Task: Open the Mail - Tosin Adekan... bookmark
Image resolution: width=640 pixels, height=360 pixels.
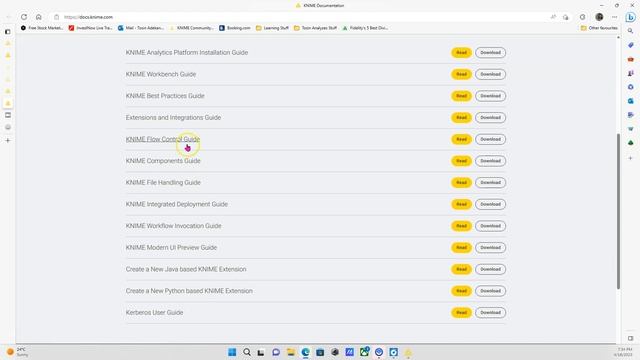Action: (x=141, y=28)
